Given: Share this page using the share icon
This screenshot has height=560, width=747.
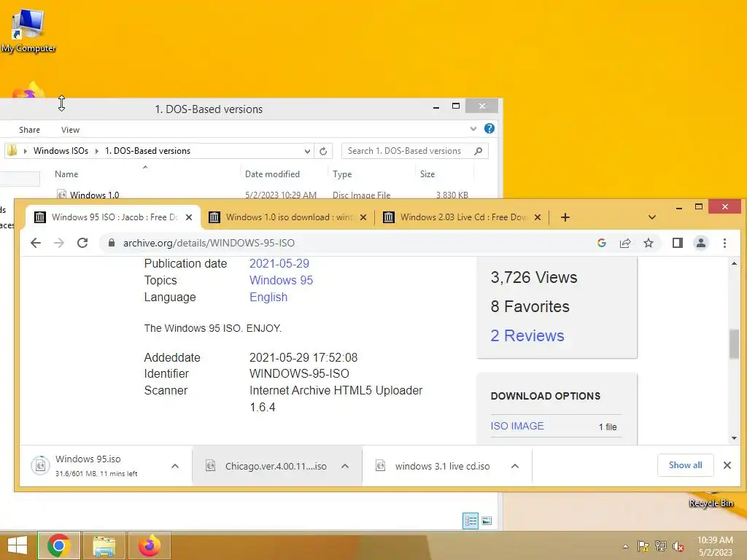Looking at the screenshot, I should (x=625, y=243).
